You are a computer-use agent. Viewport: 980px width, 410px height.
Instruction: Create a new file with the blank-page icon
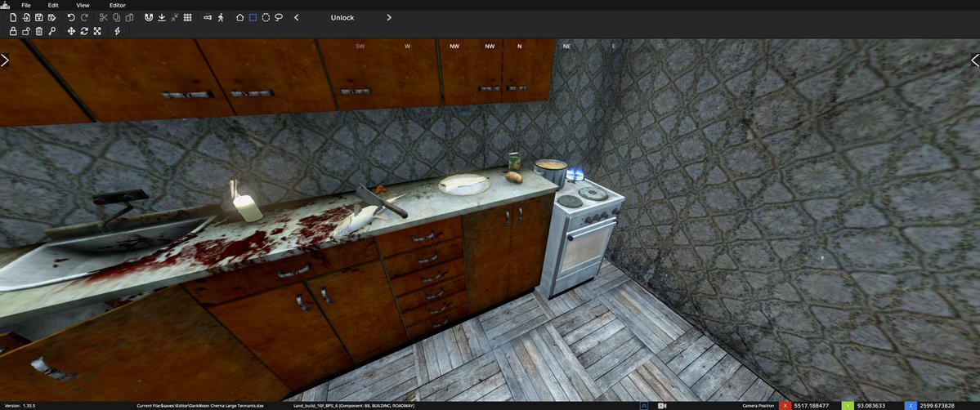pos(13,17)
